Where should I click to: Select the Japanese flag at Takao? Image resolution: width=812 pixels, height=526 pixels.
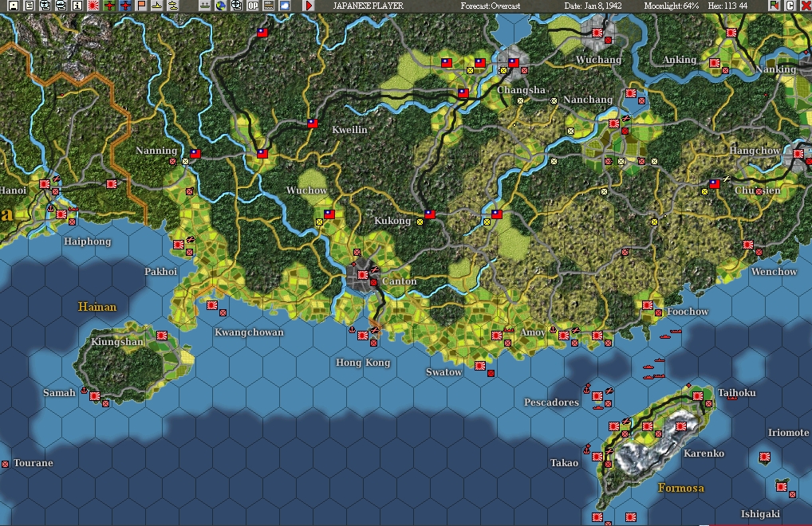coord(597,457)
